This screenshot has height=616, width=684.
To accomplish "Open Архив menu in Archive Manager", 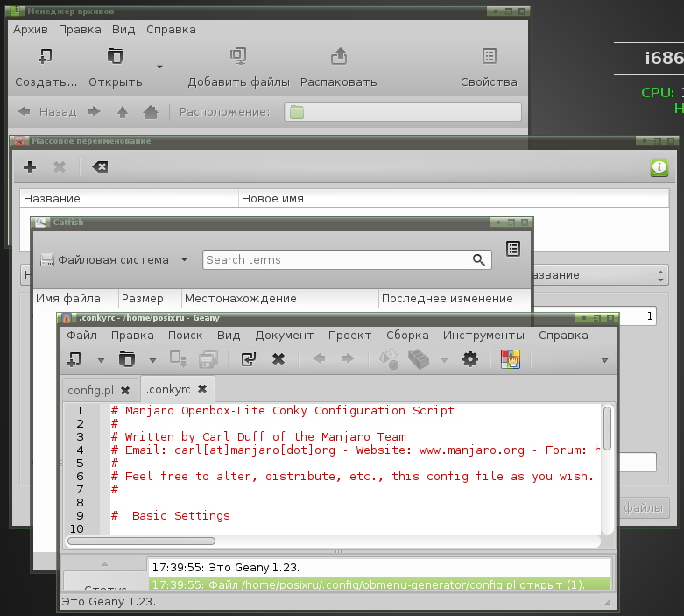I will click(x=30, y=30).
